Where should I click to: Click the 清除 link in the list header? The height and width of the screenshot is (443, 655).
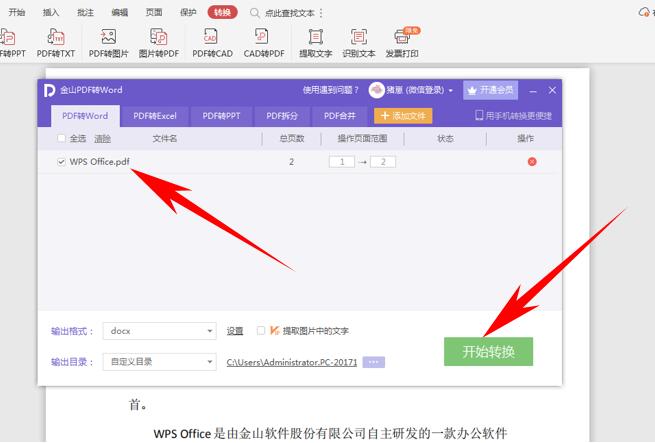click(x=102, y=139)
